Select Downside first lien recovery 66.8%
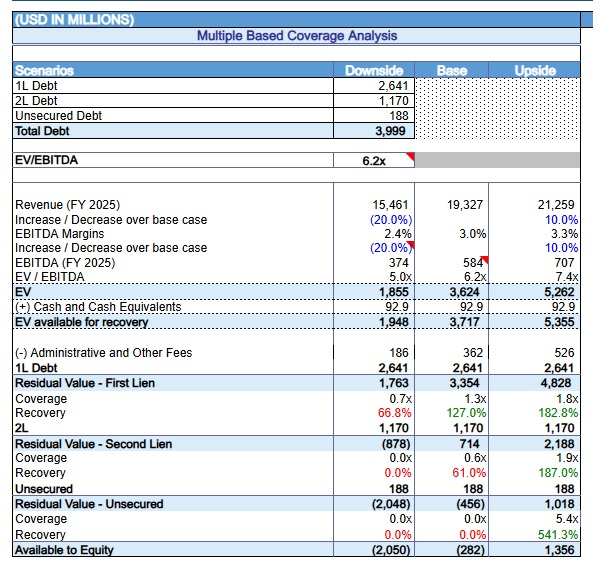Viewport: 593px width, 573px height. pyautogui.click(x=394, y=413)
